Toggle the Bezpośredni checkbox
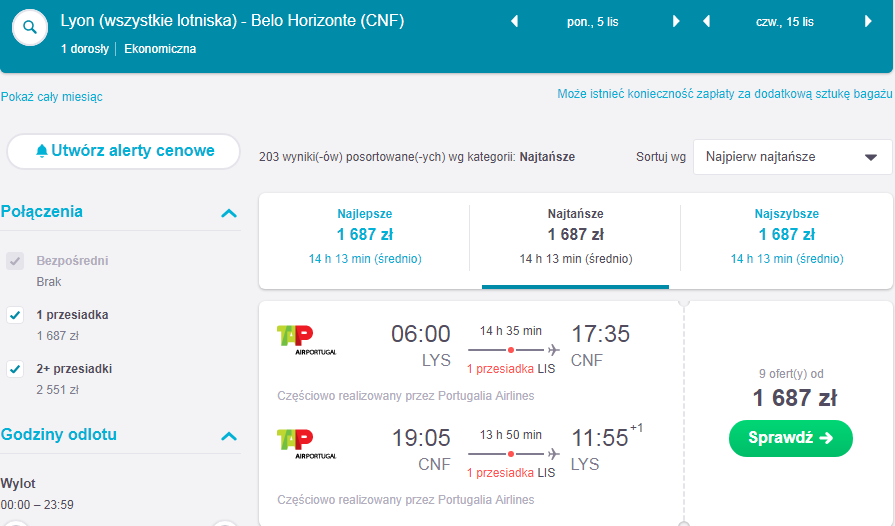Image resolution: width=895 pixels, height=526 pixels. [x=15, y=261]
